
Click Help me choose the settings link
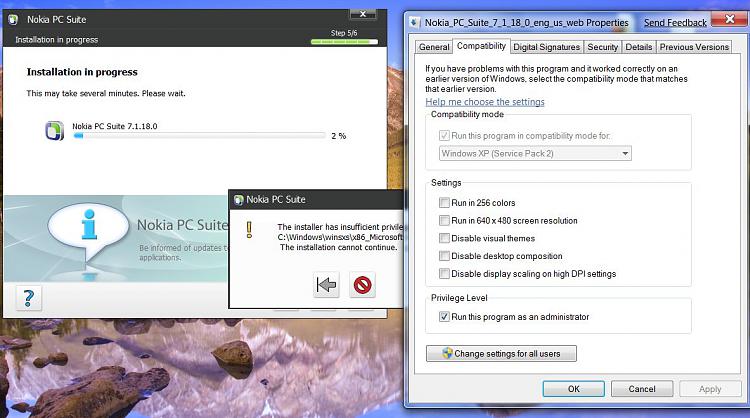(x=485, y=102)
